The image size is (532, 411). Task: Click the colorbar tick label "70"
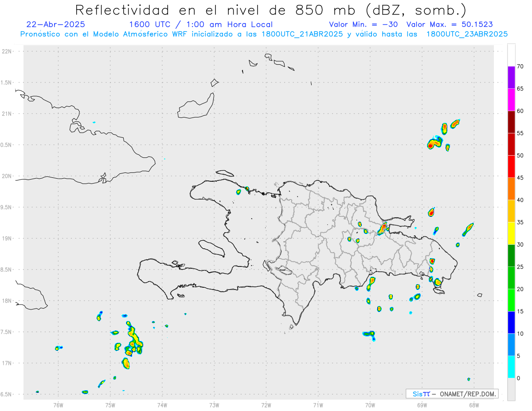pos(521,67)
